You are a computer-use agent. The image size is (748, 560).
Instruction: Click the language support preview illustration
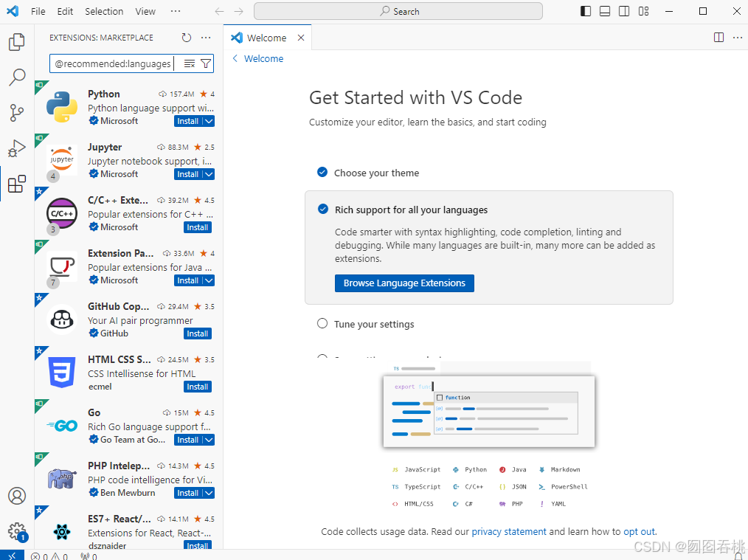point(489,410)
